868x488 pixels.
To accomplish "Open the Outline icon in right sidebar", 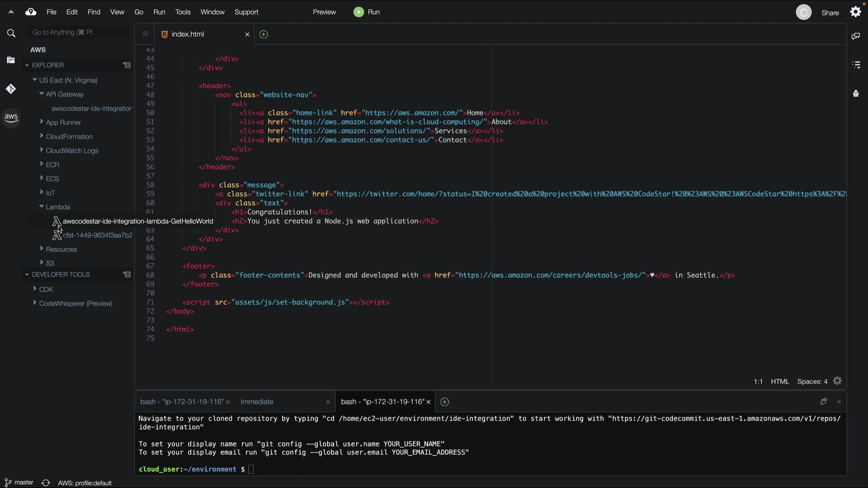I will 856,65.
